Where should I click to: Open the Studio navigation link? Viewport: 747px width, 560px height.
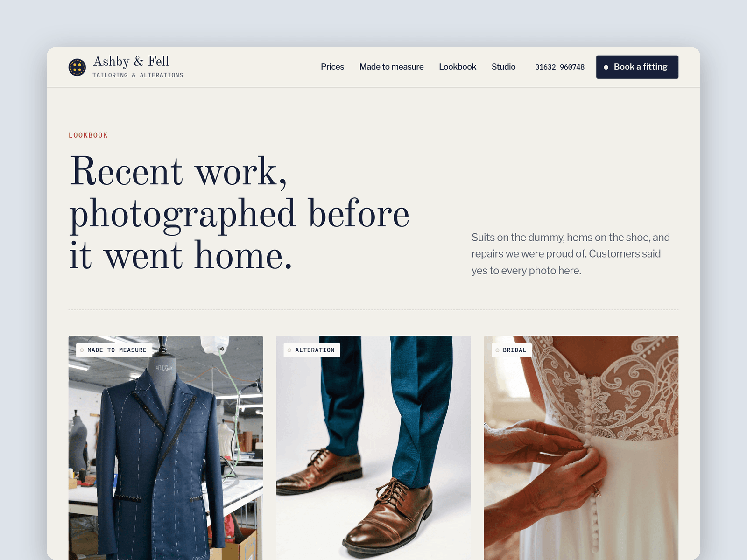tap(503, 67)
